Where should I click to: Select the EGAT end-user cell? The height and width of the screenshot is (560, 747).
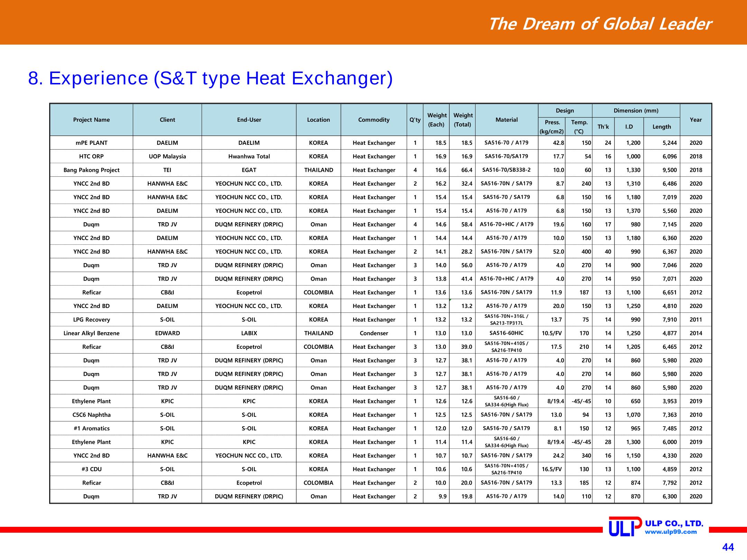pos(249,170)
